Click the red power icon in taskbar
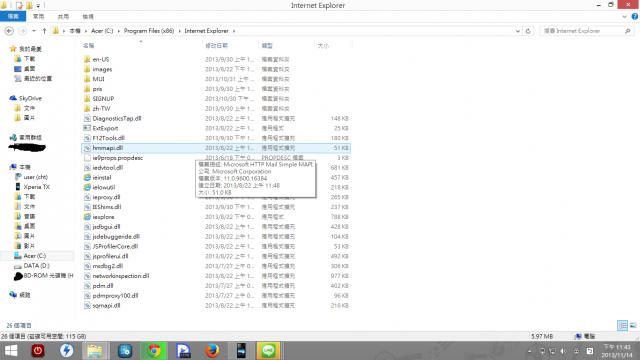Viewport: 640px width, 360px height. (38, 351)
